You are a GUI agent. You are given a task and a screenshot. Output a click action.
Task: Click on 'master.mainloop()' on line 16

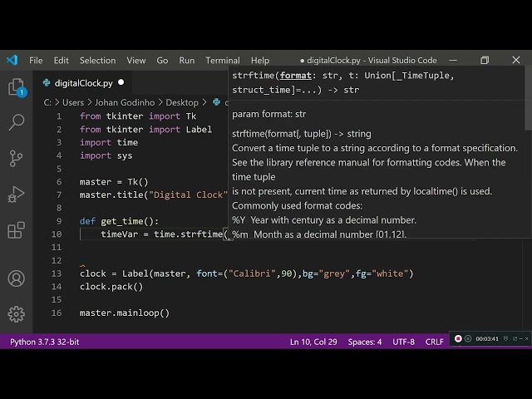[x=124, y=313]
